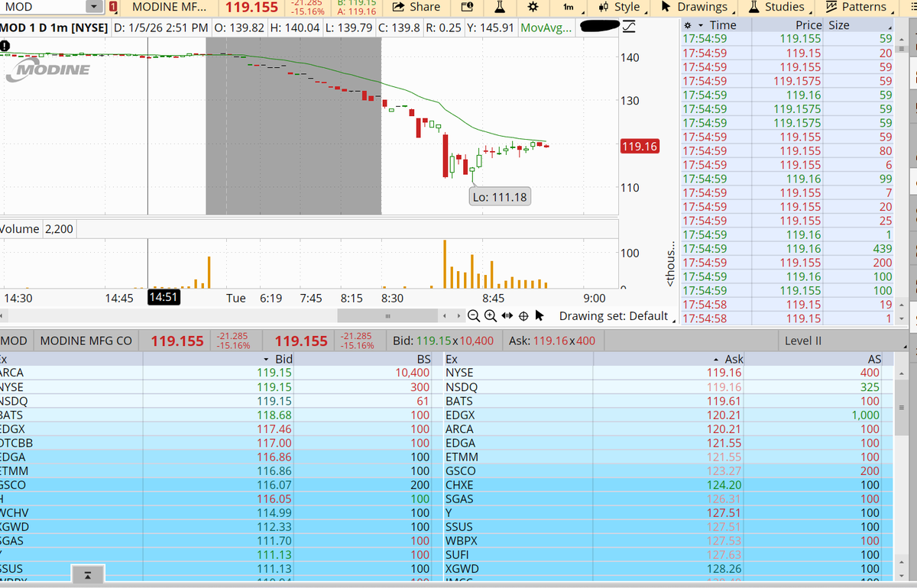The width and height of the screenshot is (917, 588).
Task: Open the Drawing set: Default dropdown
Action: coord(617,315)
